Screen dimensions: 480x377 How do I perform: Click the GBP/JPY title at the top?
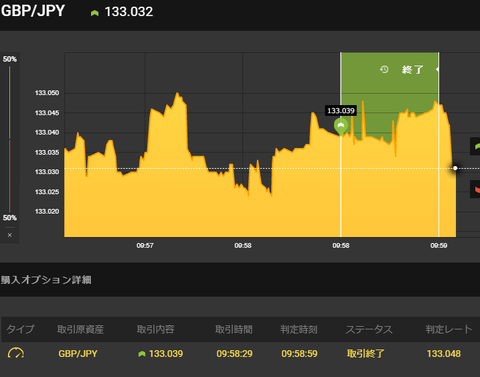coord(33,11)
